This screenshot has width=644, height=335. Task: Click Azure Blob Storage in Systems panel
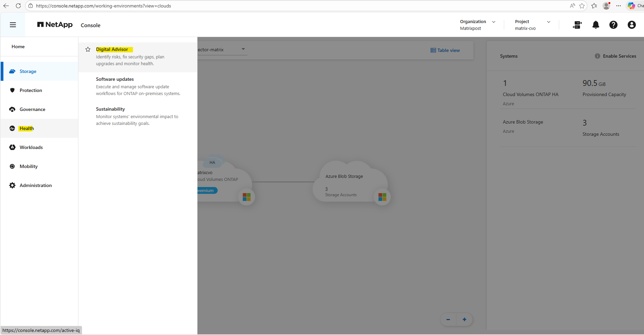523,122
